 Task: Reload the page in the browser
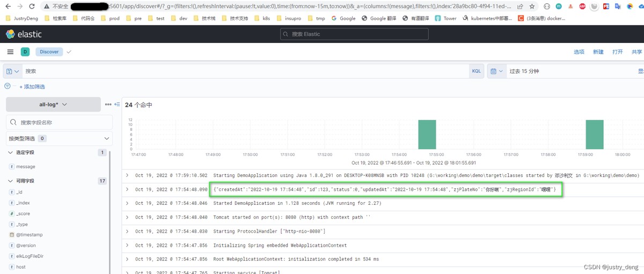point(32,6)
